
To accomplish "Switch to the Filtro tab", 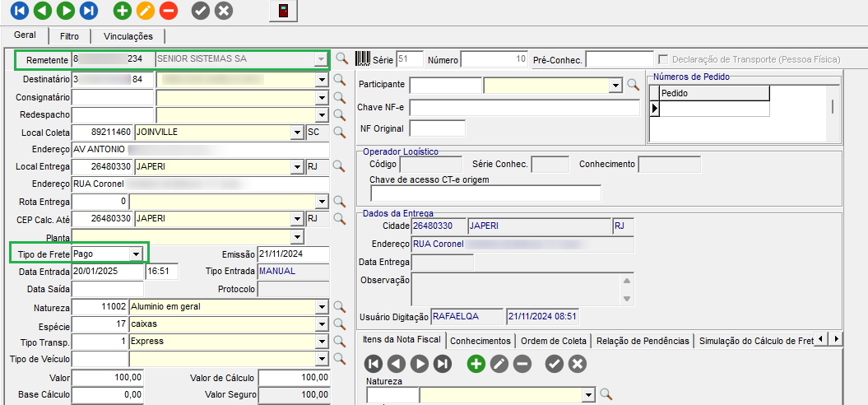I will (x=70, y=36).
